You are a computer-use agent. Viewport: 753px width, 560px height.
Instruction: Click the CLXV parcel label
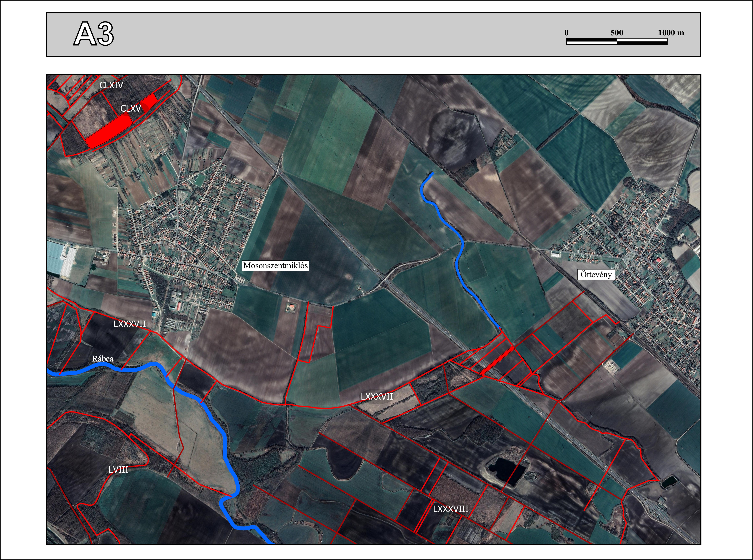(x=131, y=109)
